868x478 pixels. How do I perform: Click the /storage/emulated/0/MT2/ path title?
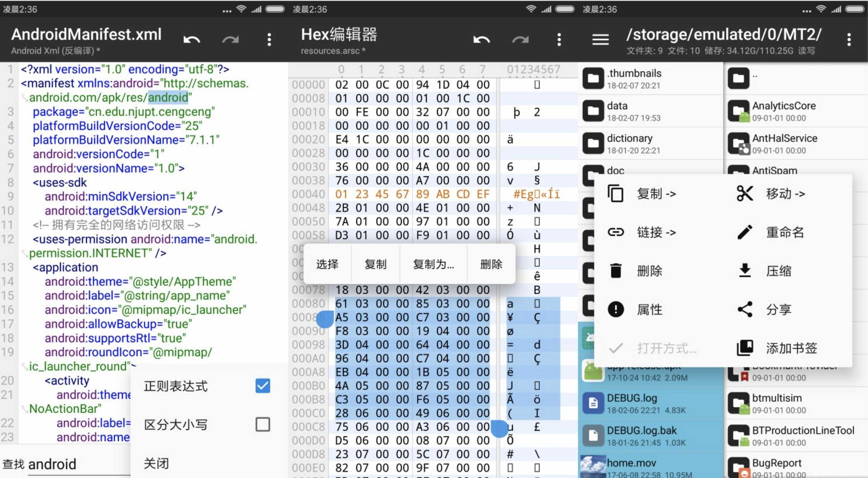[x=724, y=34]
